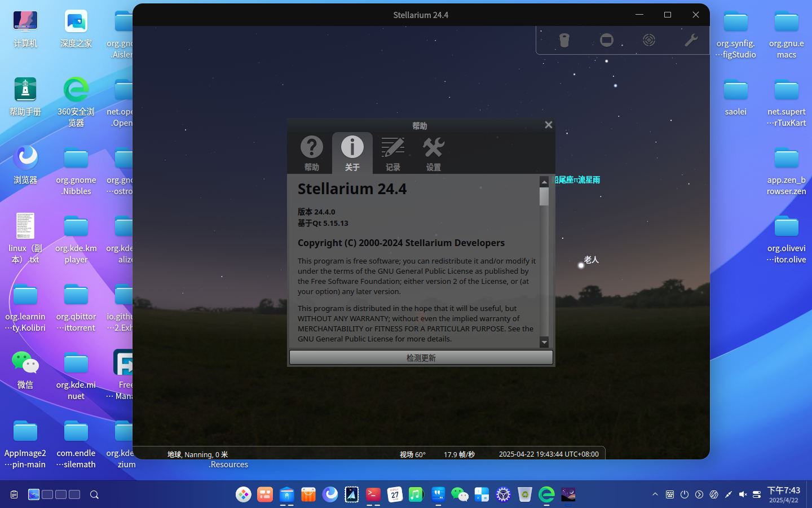The image size is (812, 508).
Task: Open music player icon in taskbar
Action: [416, 494]
